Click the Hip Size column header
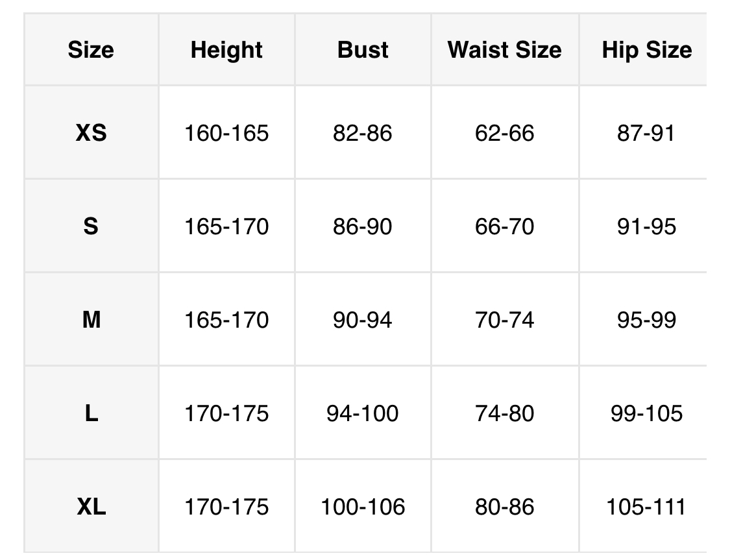Viewport: 730px width, 560px height. (646, 50)
